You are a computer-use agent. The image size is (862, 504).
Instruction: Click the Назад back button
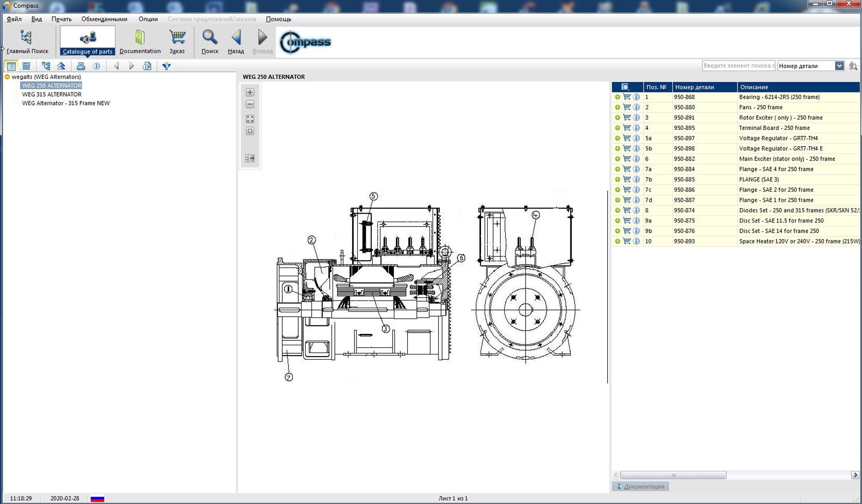pyautogui.click(x=236, y=42)
